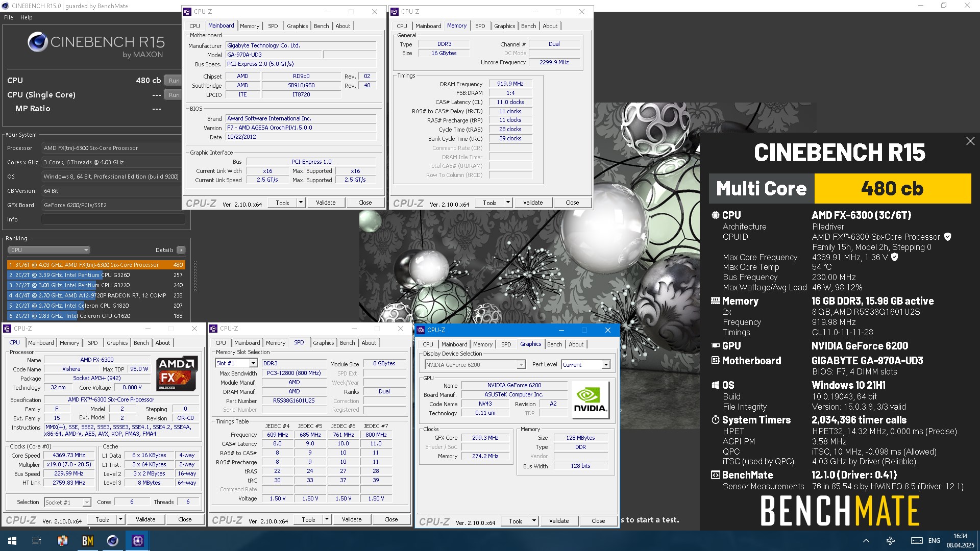Show hidden system tray icons
The height and width of the screenshot is (551, 980).
(866, 541)
